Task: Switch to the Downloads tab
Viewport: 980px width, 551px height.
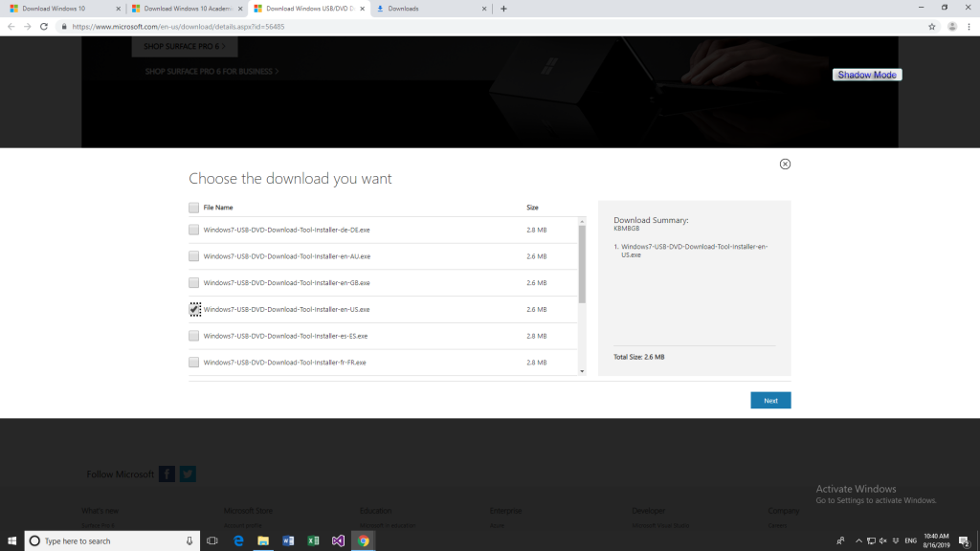Action: 432,9
